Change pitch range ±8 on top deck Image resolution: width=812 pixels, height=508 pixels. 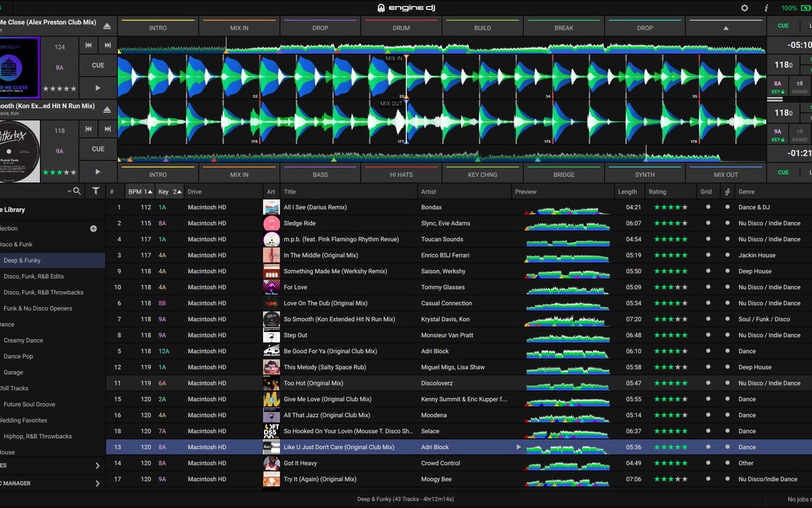pyautogui.click(x=800, y=87)
